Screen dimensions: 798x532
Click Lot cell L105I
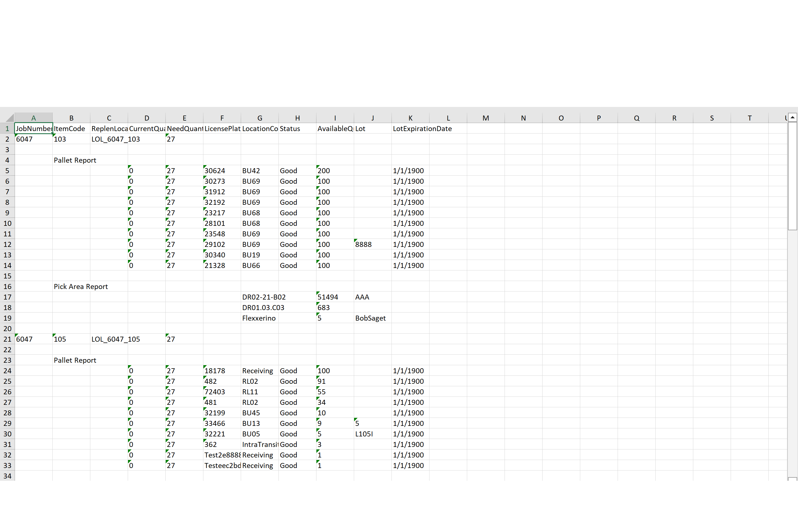coord(372,434)
